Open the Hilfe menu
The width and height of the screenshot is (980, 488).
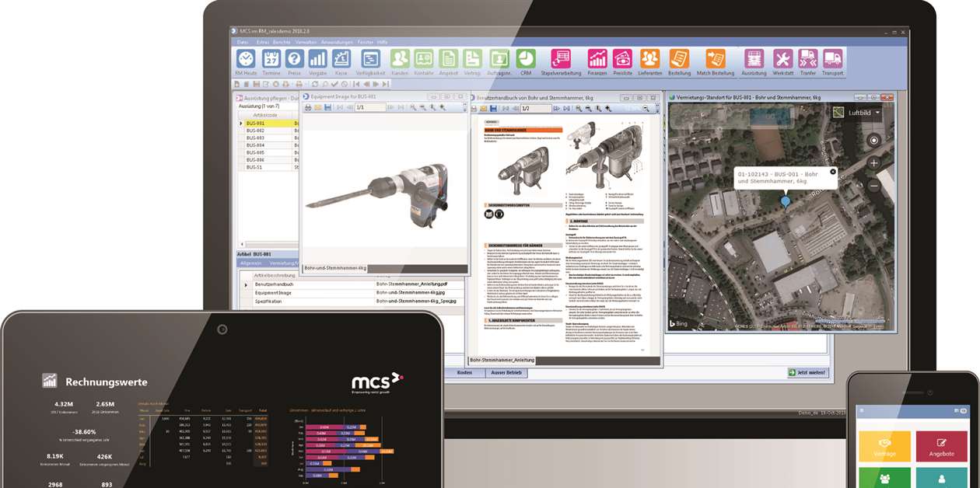(383, 42)
